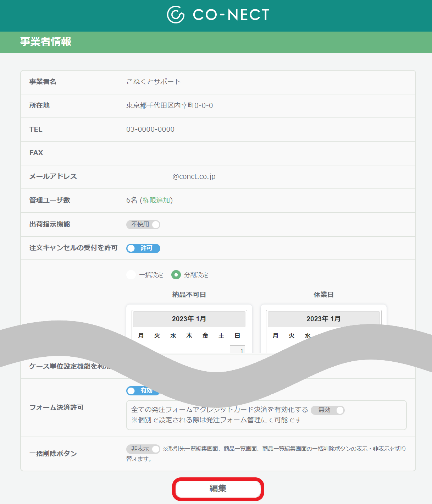Click the 編集 edit button
The width and height of the screenshot is (432, 504).
click(218, 489)
